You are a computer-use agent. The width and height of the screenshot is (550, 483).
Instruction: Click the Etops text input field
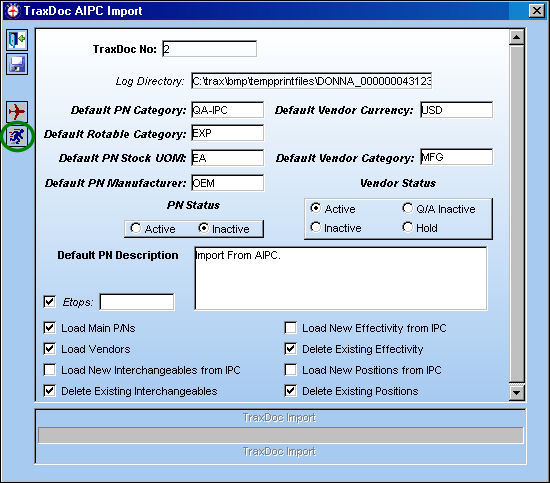tap(137, 302)
